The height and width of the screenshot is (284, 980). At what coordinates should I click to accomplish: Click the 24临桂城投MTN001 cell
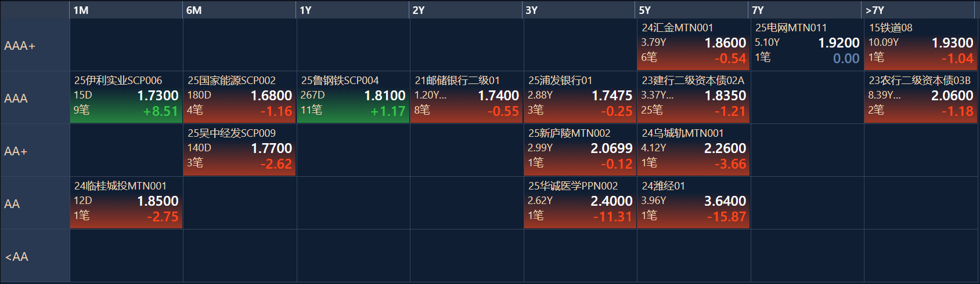click(126, 203)
